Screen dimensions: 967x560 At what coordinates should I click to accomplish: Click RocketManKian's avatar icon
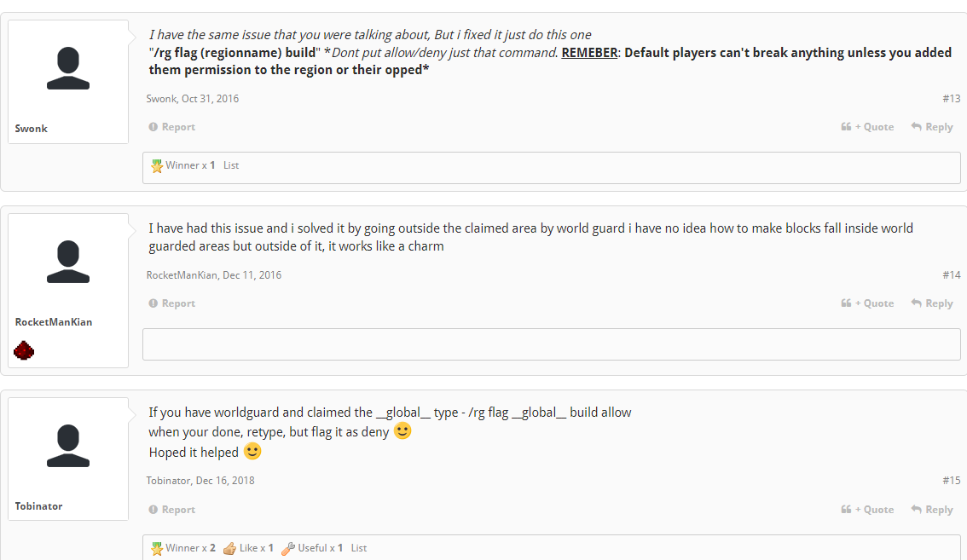(68, 263)
